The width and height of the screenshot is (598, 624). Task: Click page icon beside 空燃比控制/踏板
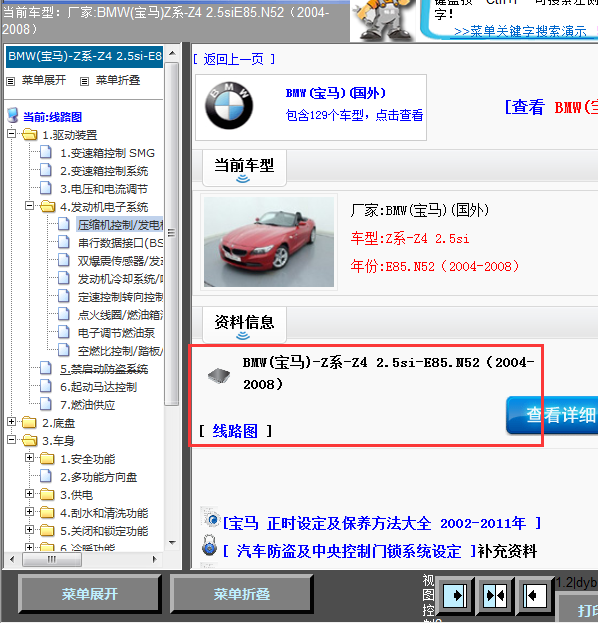click(x=64, y=350)
